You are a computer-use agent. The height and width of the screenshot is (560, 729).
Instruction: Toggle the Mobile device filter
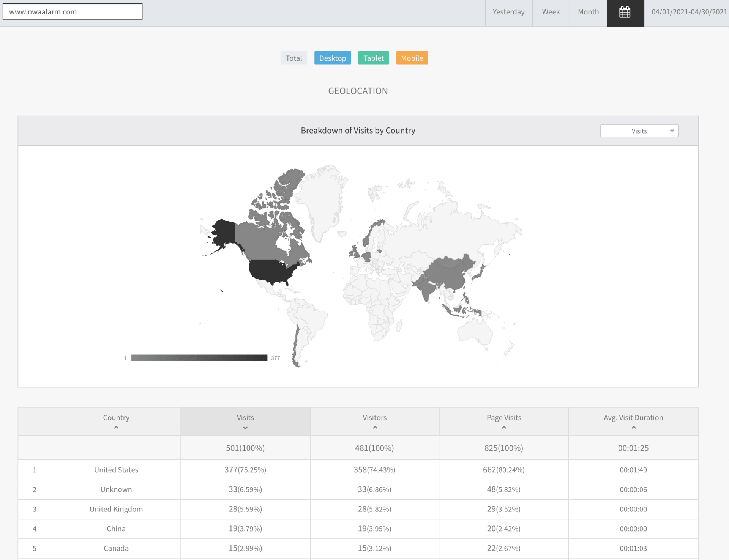coord(412,58)
